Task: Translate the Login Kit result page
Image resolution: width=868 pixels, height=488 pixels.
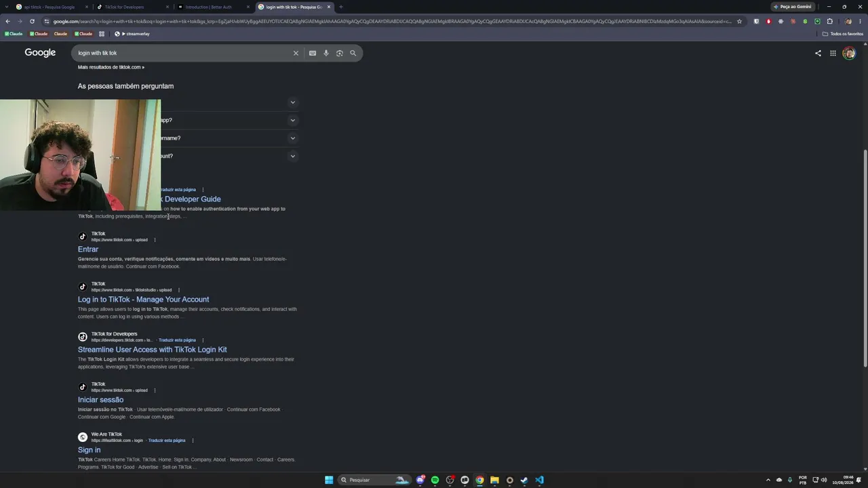Action: coord(177,340)
